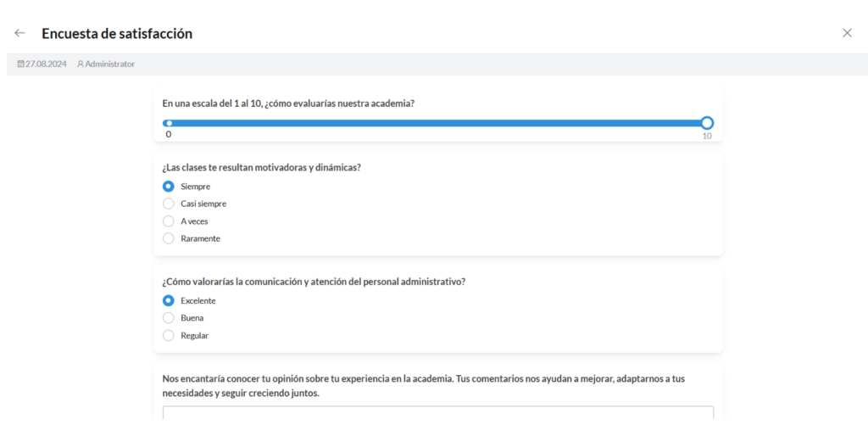Go back using the left arrow
The image size is (868, 425).
pyautogui.click(x=19, y=33)
